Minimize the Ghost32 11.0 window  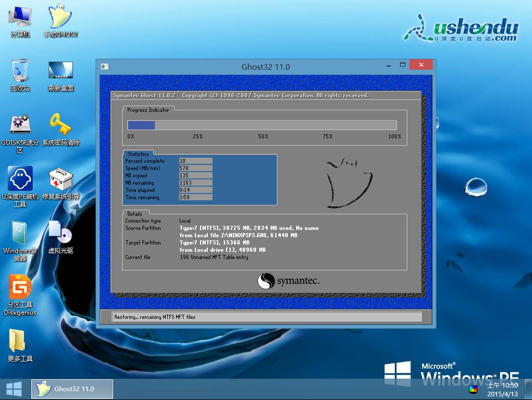[389, 65]
